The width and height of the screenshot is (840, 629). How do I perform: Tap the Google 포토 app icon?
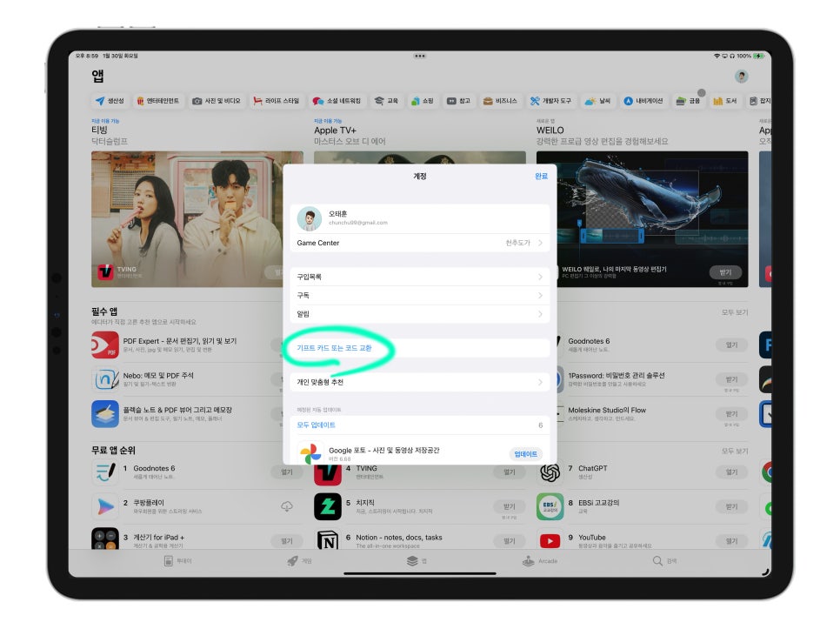point(310,453)
